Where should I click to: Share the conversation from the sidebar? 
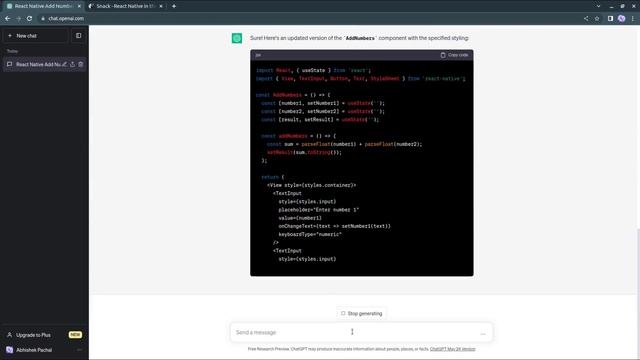point(73,64)
